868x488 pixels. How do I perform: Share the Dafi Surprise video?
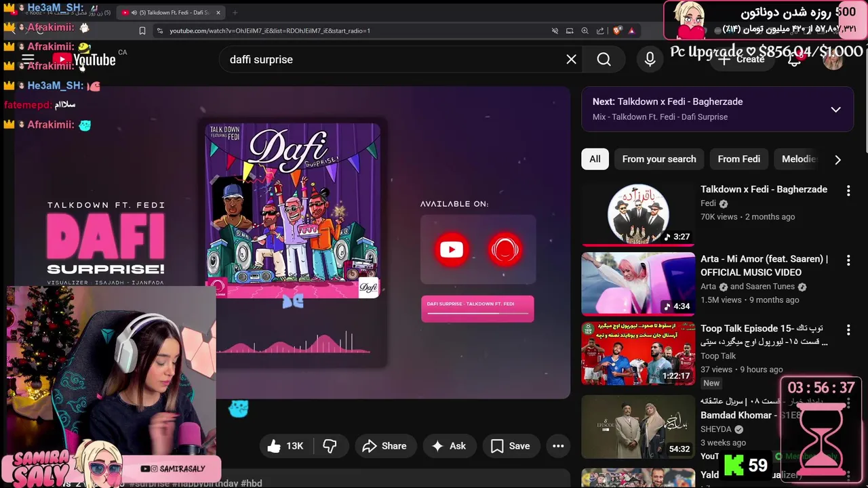384,446
